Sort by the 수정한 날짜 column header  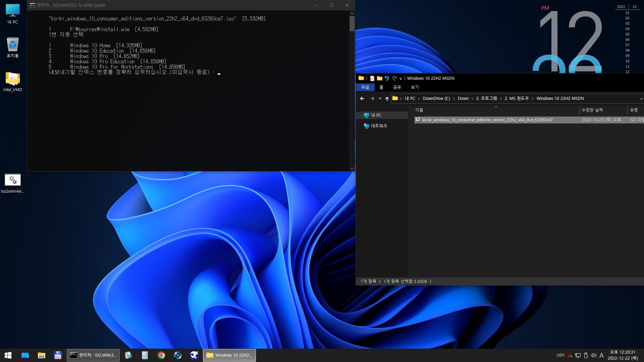592,110
